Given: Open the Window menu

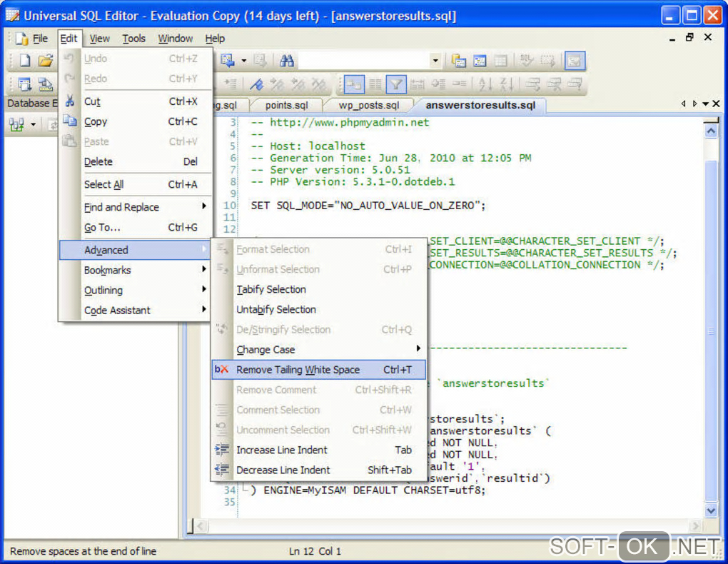Looking at the screenshot, I should pyautogui.click(x=175, y=39).
